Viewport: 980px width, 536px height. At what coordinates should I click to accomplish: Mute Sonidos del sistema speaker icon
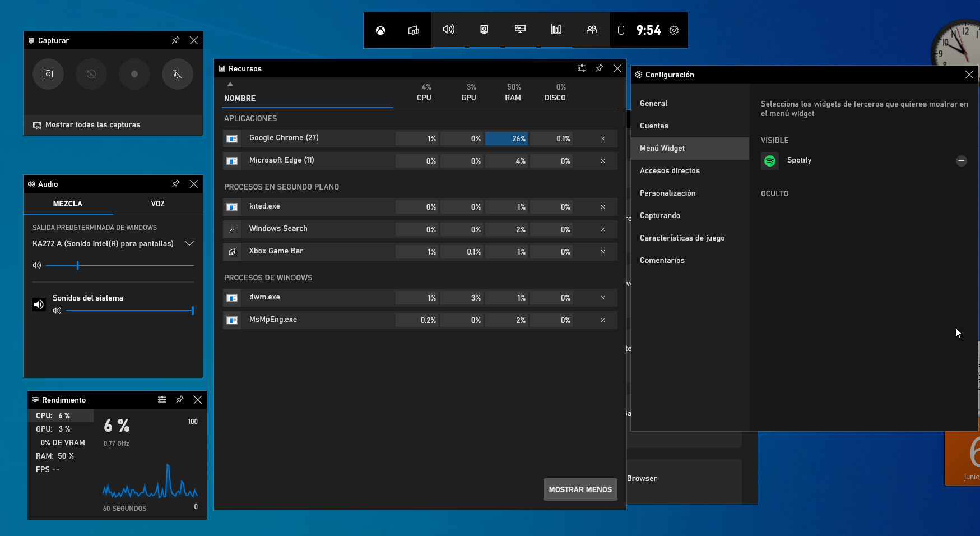[x=39, y=304]
